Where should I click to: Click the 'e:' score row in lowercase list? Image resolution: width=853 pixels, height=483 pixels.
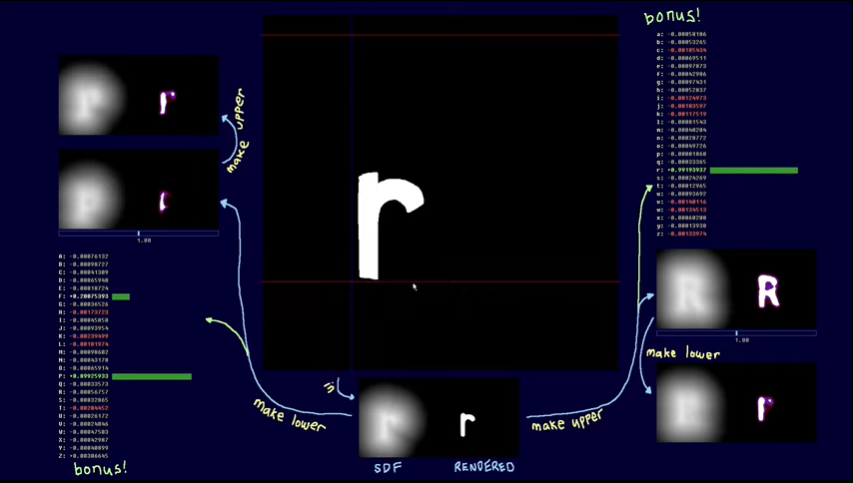pos(681,66)
